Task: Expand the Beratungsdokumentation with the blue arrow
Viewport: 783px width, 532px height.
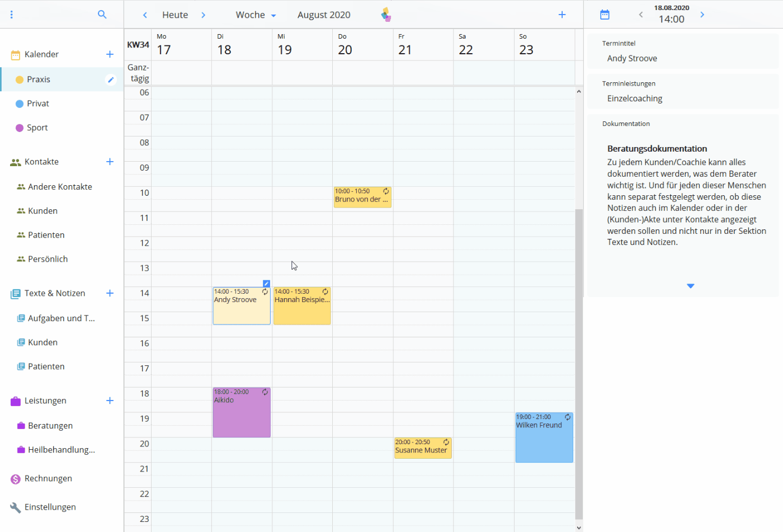Action: pyautogui.click(x=690, y=285)
